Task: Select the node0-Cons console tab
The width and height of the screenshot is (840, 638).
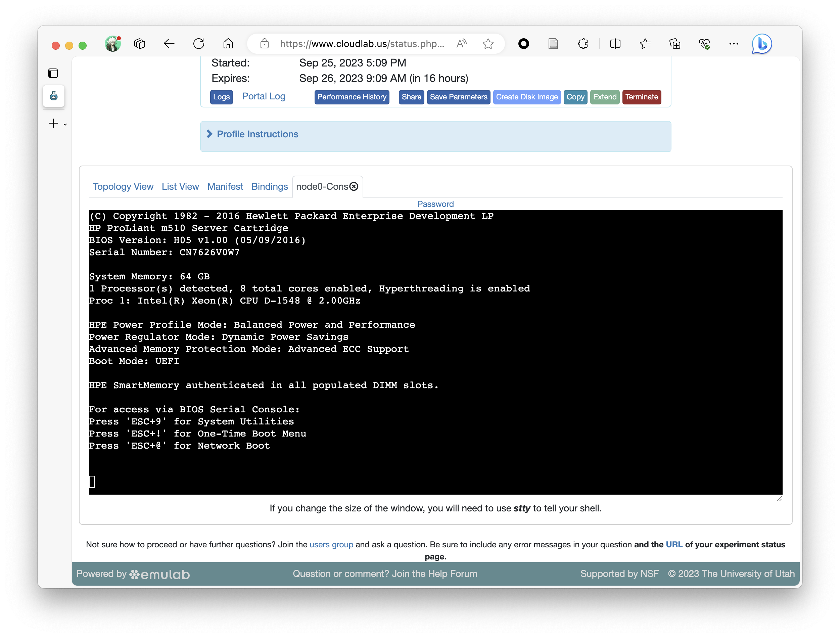Action: [322, 186]
